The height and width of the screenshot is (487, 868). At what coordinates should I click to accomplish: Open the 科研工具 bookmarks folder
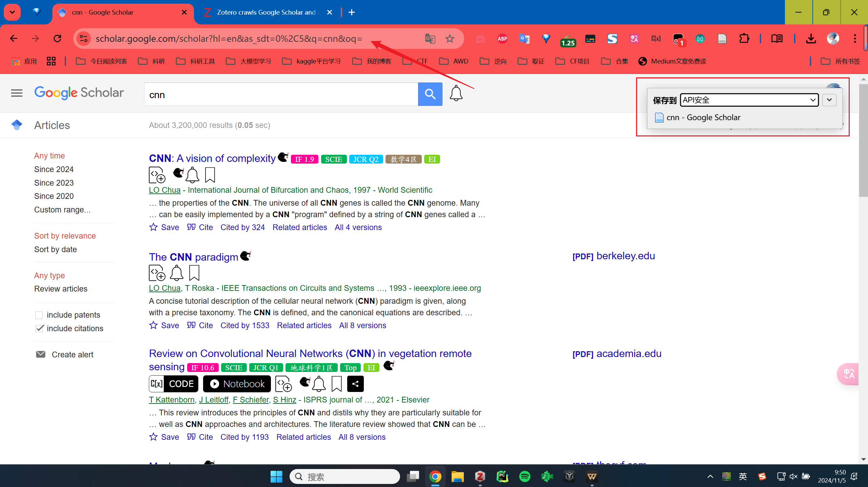(196, 61)
